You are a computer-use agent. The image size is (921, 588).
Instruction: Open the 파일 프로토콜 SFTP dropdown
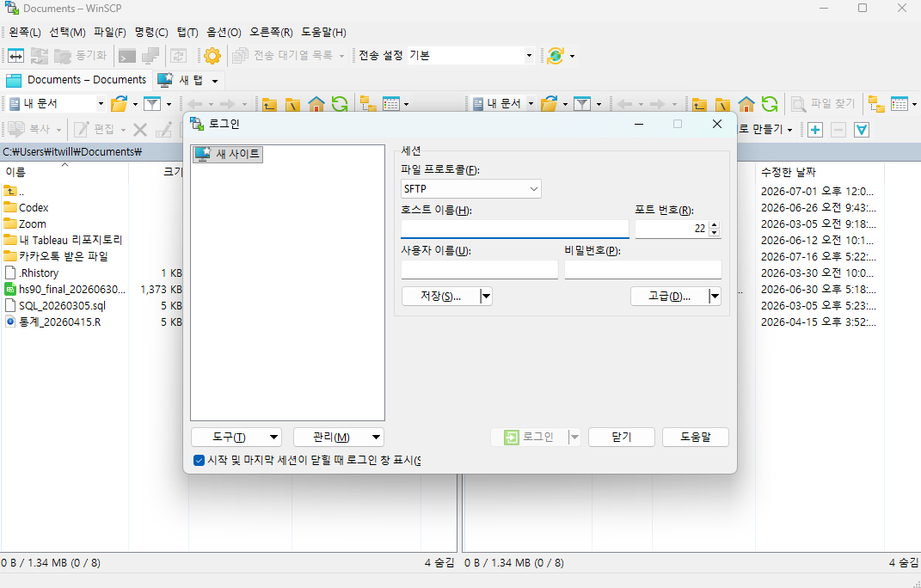[x=471, y=189]
